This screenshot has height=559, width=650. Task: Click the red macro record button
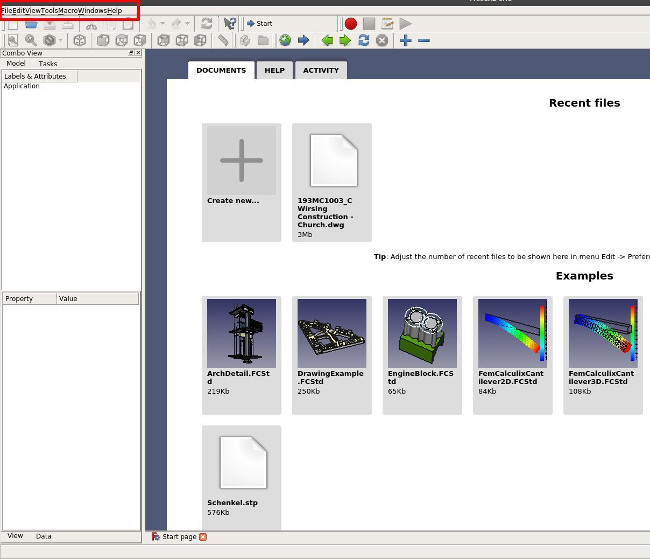click(x=350, y=23)
